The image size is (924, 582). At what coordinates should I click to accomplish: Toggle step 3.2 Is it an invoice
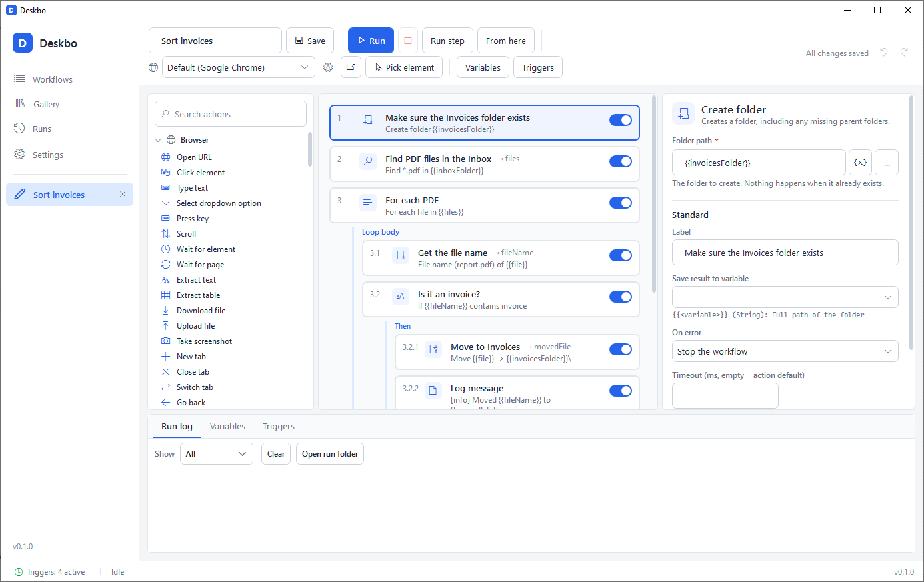pos(621,297)
